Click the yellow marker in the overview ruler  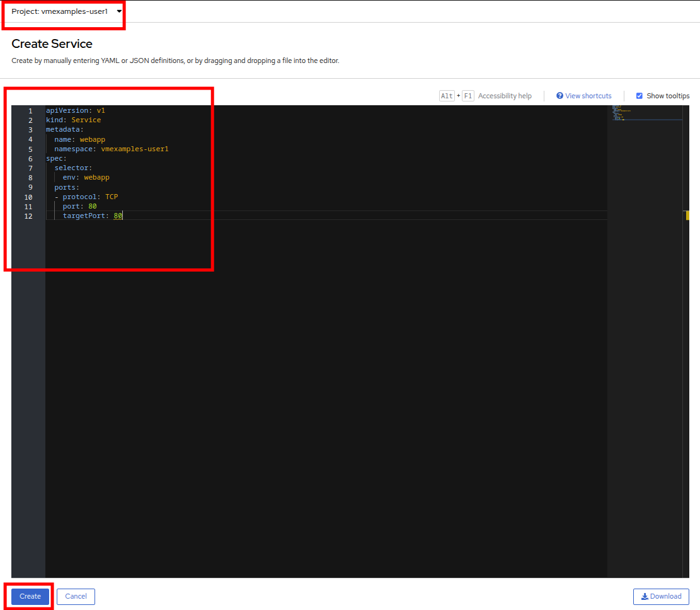687,216
